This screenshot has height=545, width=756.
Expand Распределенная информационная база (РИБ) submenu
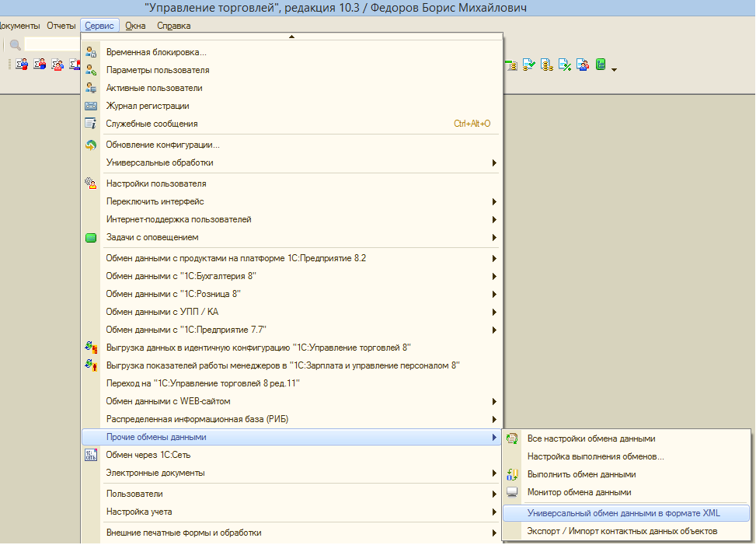pos(292,418)
